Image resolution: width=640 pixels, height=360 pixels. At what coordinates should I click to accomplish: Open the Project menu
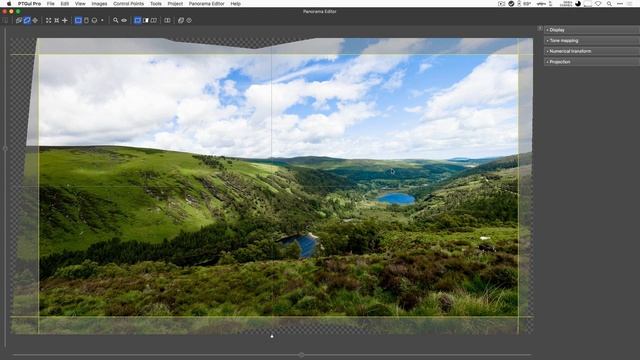click(x=175, y=3)
